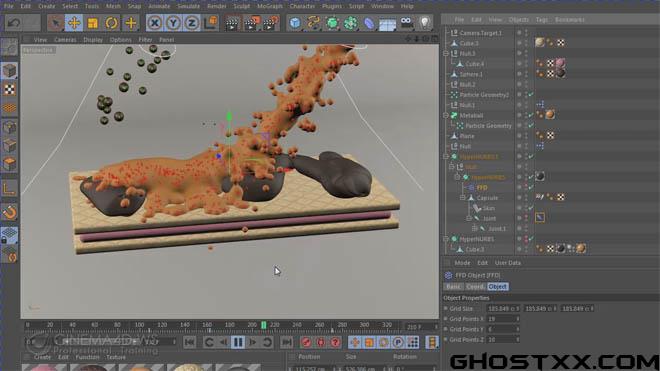Viewport: 660px width, 371px height.
Task: Click the Render to Picture Viewer icon
Action: pyautogui.click(x=251, y=23)
